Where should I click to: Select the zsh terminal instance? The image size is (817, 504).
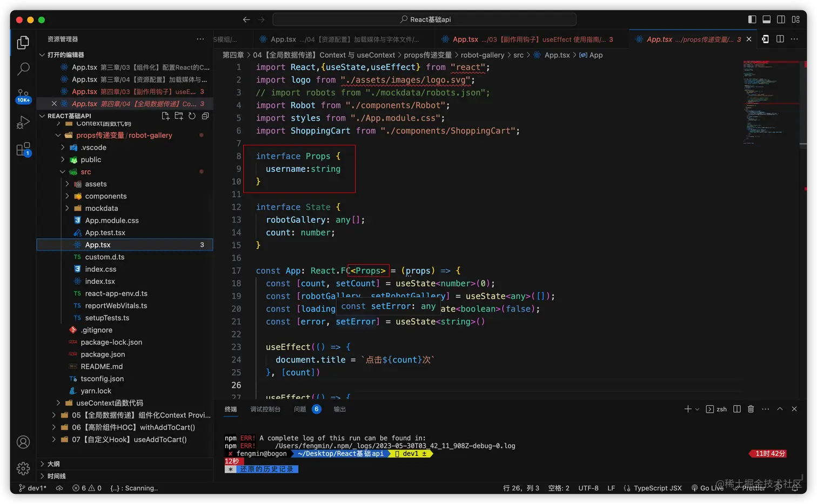click(x=716, y=409)
